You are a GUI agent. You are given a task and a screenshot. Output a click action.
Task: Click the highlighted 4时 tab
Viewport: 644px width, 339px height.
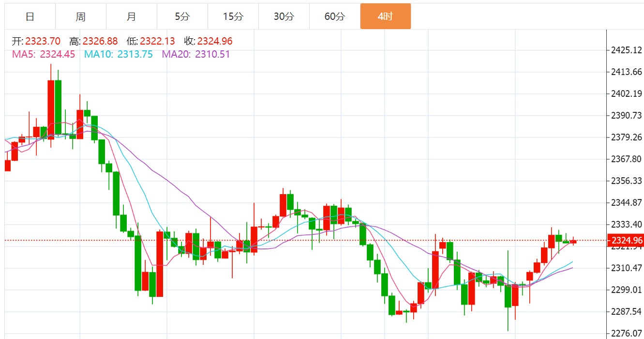tap(386, 16)
